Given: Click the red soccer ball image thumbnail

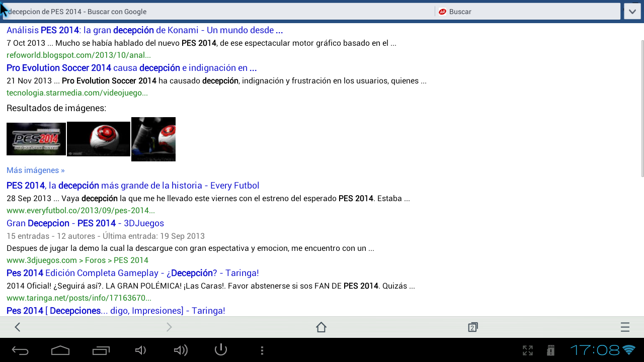Looking at the screenshot, I should 99,139.
